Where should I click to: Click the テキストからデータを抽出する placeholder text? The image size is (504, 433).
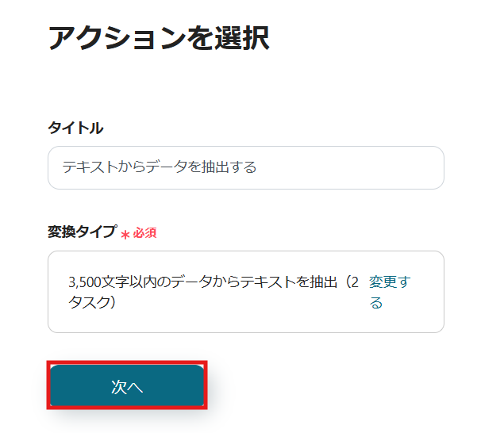(x=160, y=167)
